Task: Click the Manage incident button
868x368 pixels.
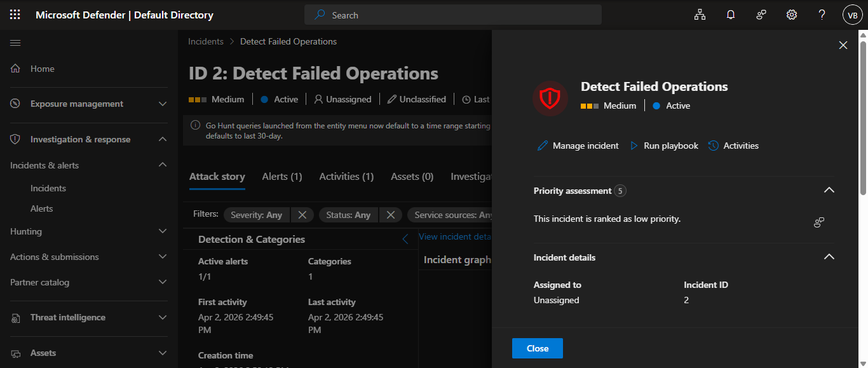Action: pos(578,146)
